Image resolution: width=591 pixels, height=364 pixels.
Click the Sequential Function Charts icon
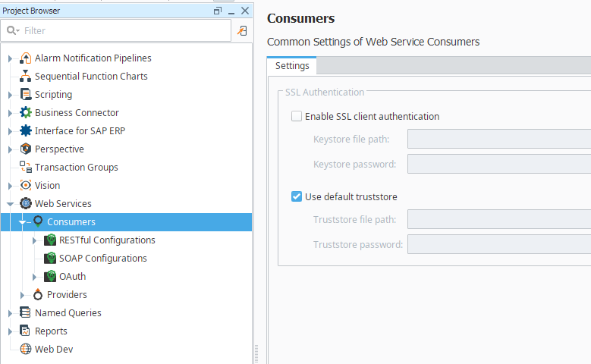coord(26,77)
